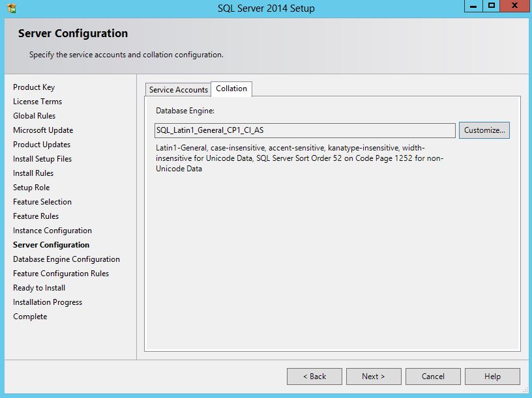Screen dimensions: 532x398
Task: Open Help for this setup page
Action: coord(492,377)
